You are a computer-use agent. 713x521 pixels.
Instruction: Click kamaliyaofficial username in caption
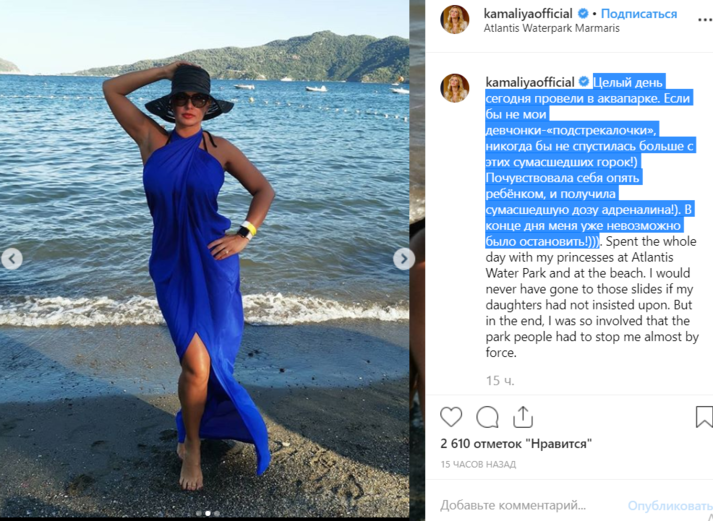(x=530, y=82)
